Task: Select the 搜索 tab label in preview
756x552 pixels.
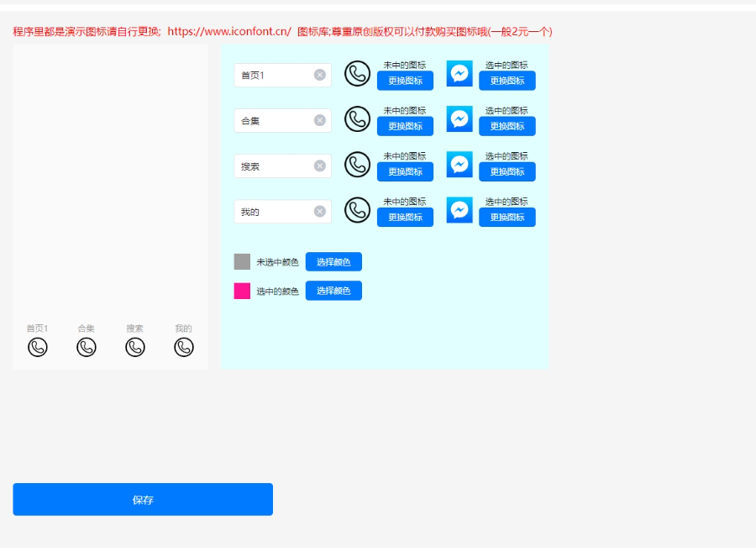Action: 135,329
